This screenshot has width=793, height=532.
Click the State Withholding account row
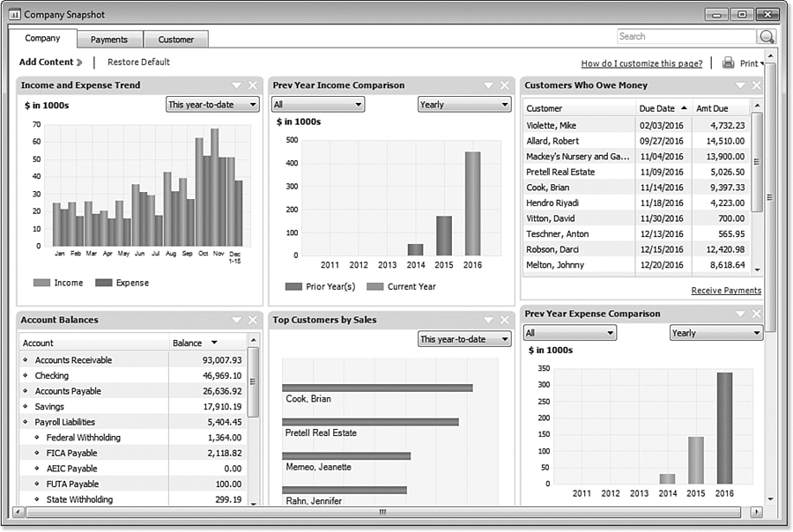coord(133,499)
